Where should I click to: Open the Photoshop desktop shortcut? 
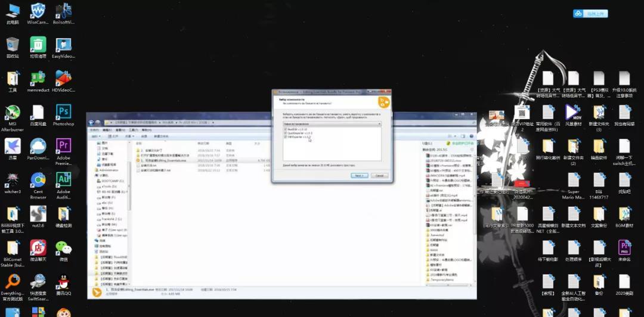coord(63,113)
